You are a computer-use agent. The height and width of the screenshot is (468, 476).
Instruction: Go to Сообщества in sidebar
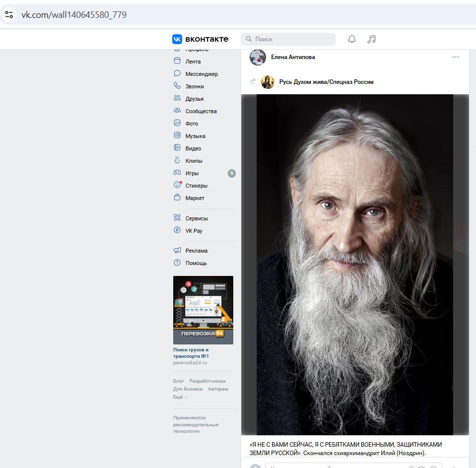click(x=201, y=111)
